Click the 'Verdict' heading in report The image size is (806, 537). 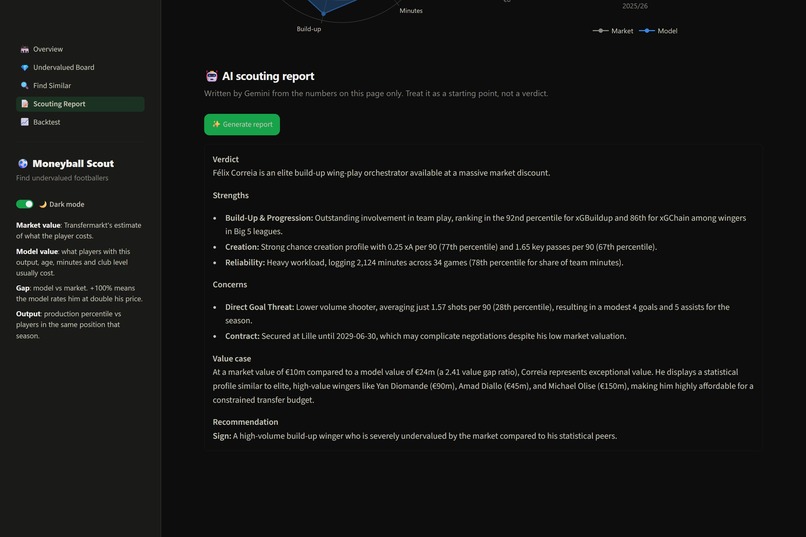pyautogui.click(x=226, y=159)
